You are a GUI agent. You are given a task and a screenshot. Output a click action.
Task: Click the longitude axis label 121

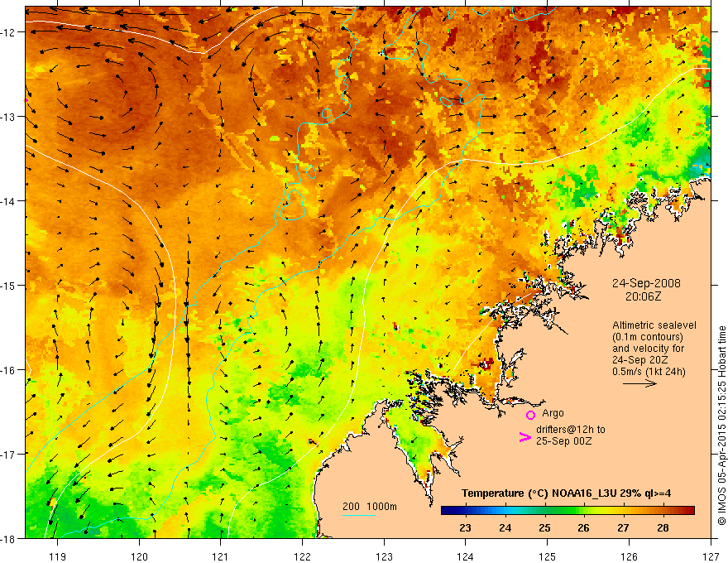[x=221, y=556]
